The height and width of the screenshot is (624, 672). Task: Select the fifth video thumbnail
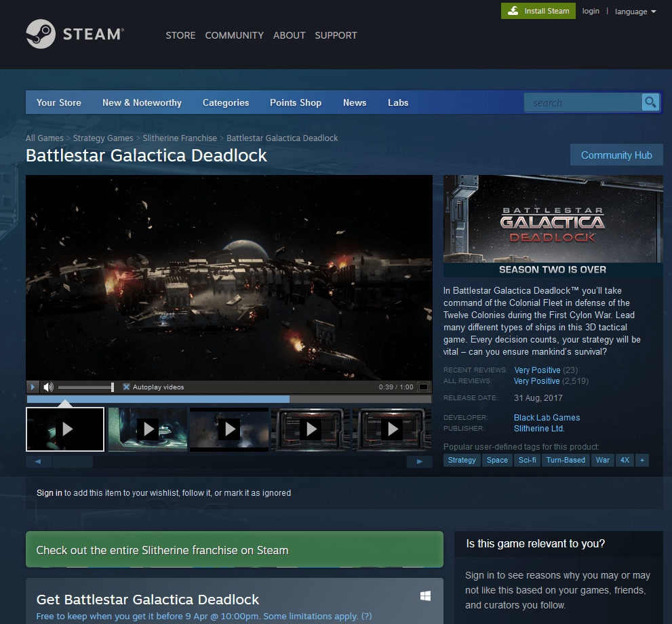click(392, 429)
